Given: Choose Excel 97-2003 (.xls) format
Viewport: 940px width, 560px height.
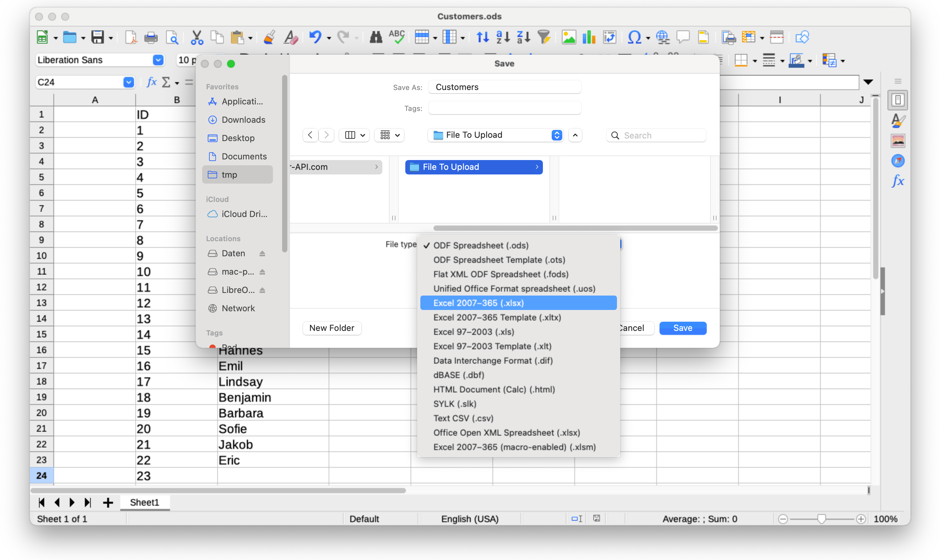Looking at the screenshot, I should pos(473,332).
